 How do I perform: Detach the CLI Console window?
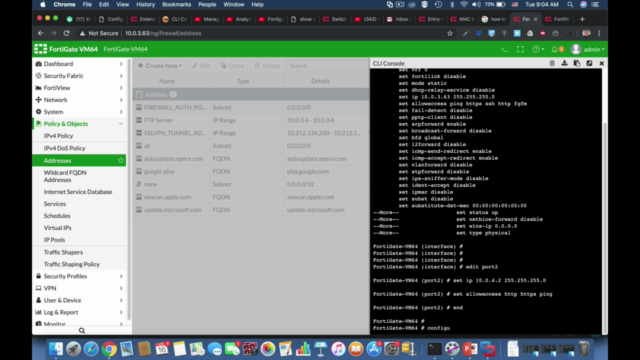point(589,63)
